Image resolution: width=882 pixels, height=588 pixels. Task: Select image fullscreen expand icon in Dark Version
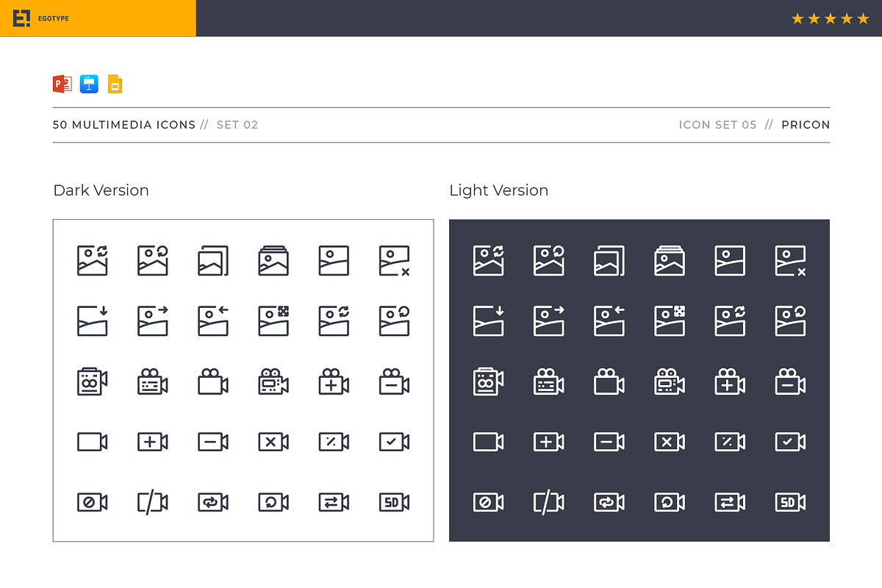[273, 321]
